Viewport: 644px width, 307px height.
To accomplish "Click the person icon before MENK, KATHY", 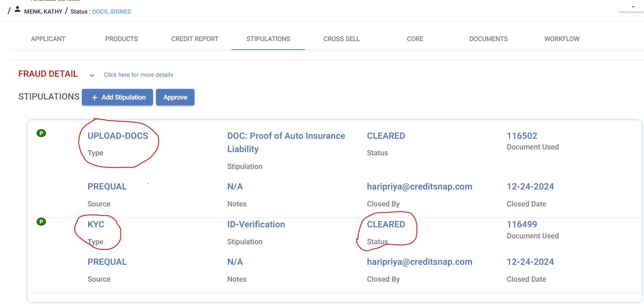I will pyautogui.click(x=17, y=10).
